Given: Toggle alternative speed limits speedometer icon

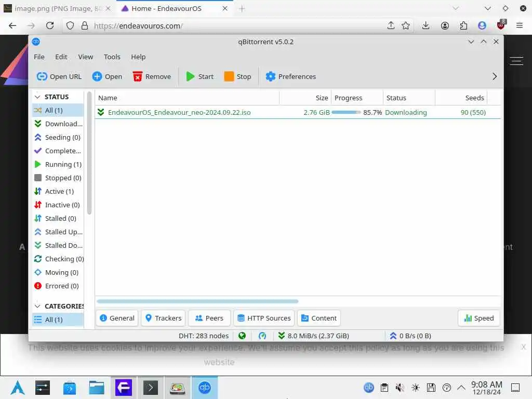Looking at the screenshot, I should pos(262,336).
